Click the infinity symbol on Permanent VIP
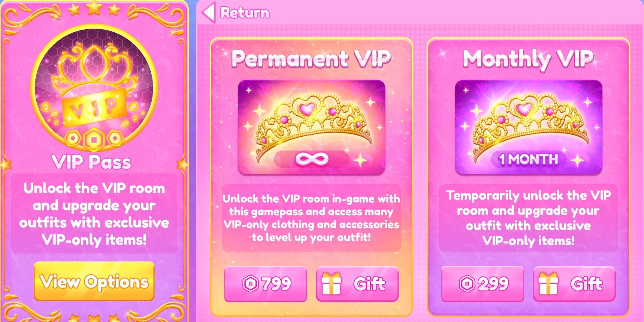644x322 pixels. click(x=312, y=159)
